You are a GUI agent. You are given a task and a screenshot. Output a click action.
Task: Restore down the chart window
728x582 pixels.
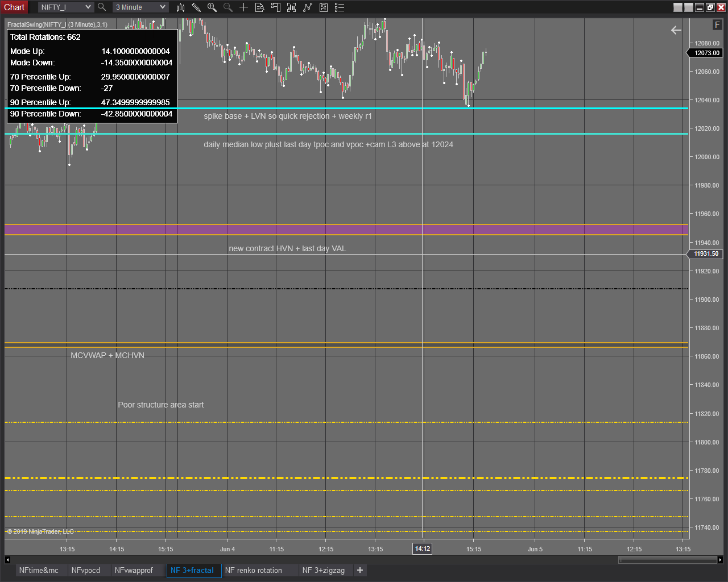pos(710,7)
